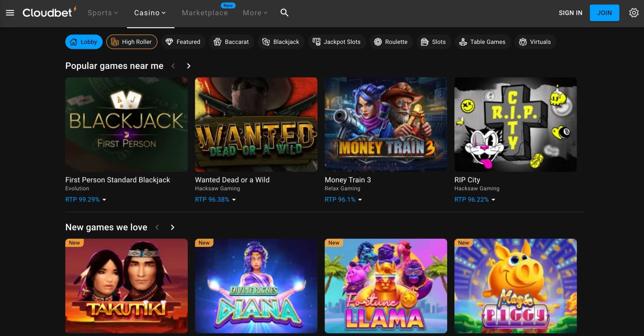Click the Table Games icon
Screen dimensions: 644x336
click(463, 42)
